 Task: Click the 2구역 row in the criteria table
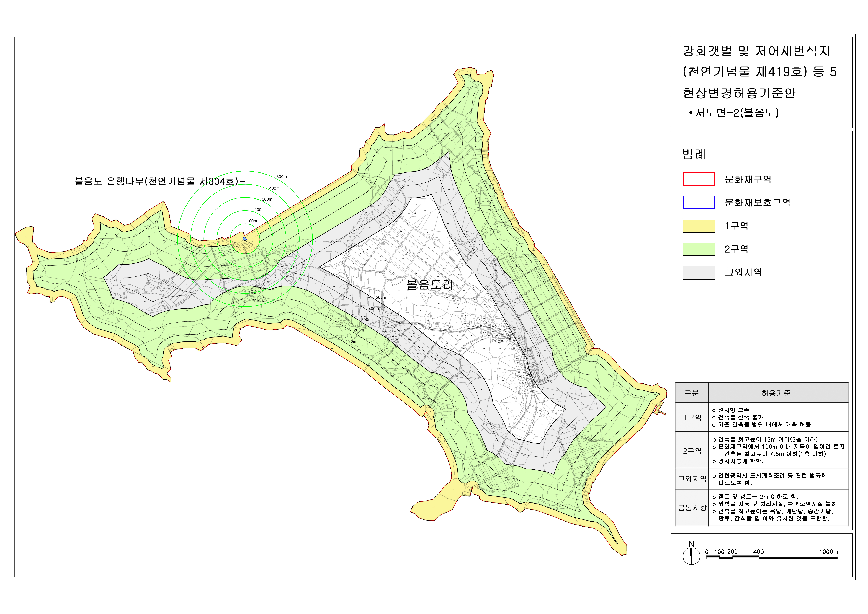point(692,451)
